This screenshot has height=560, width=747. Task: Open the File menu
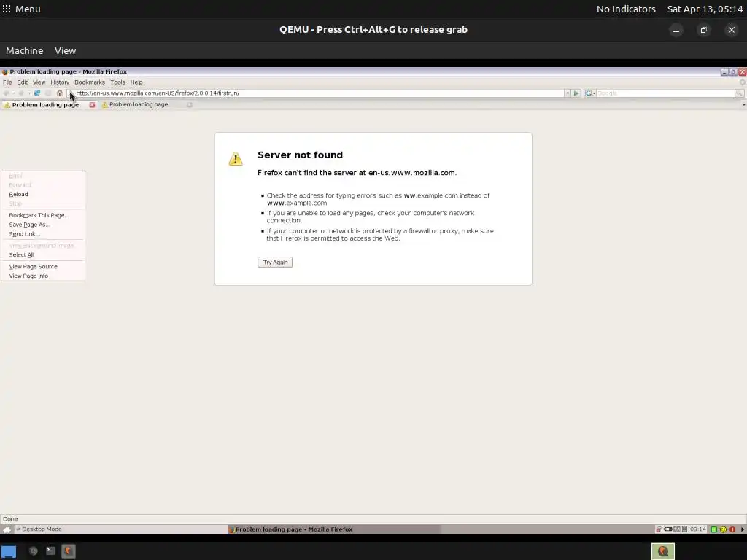(7, 82)
